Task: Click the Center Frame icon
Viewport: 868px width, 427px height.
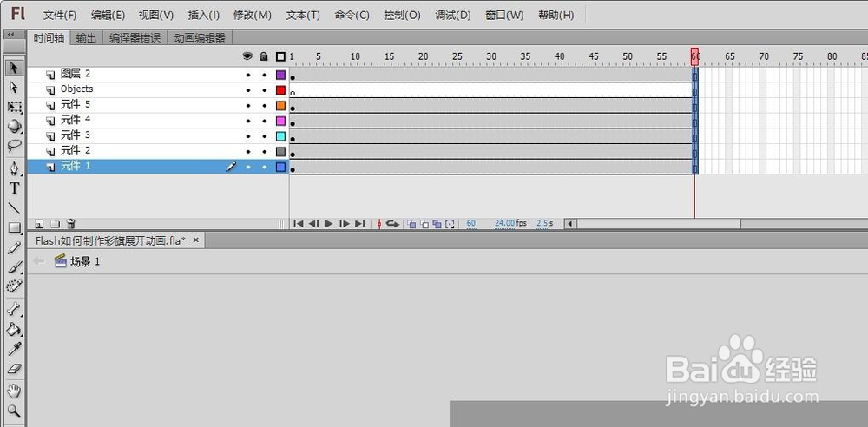Action: click(x=379, y=224)
